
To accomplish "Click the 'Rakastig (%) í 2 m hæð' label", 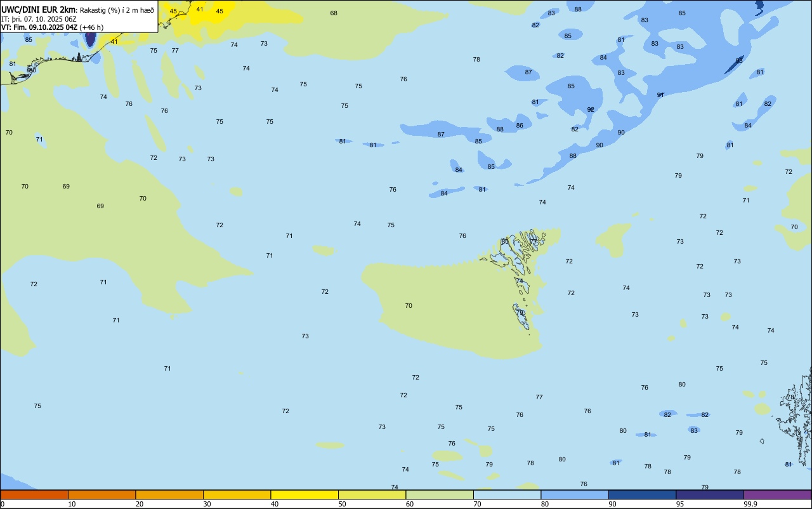I will [x=117, y=10].
